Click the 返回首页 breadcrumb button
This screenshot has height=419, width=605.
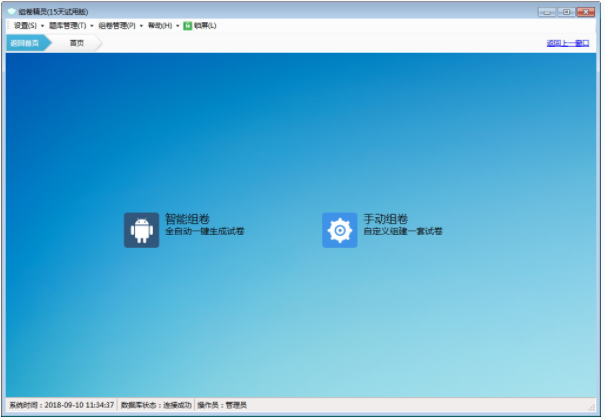[x=29, y=43]
